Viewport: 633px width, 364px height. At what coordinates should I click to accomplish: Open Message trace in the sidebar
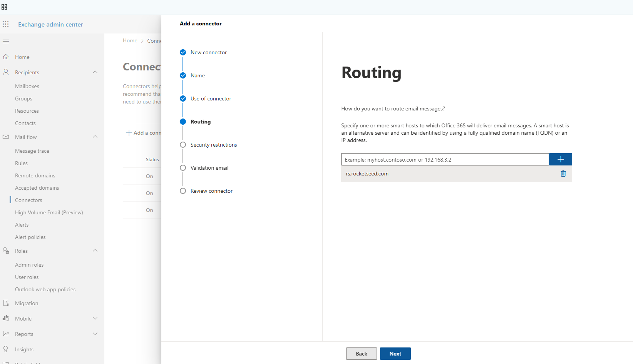point(32,151)
